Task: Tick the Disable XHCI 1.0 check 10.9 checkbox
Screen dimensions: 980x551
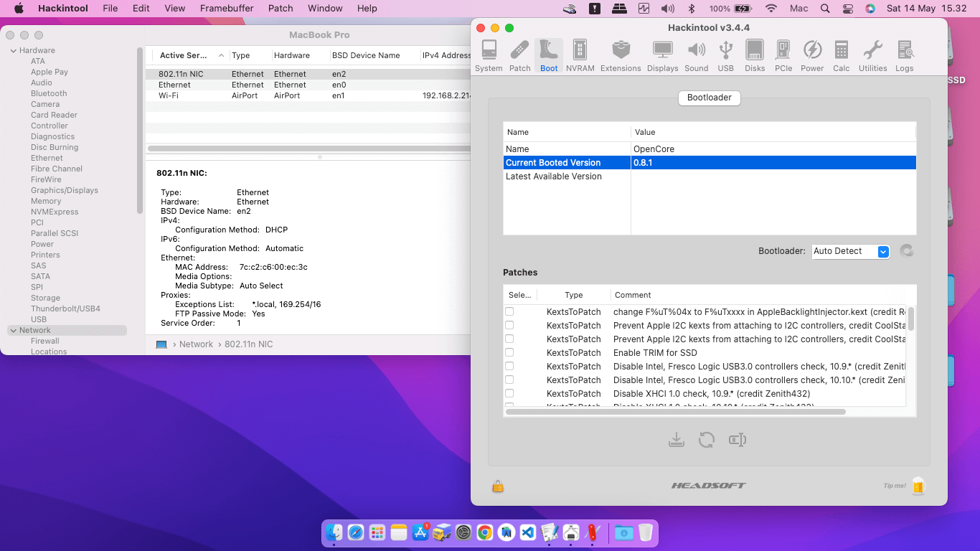Action: tap(509, 394)
